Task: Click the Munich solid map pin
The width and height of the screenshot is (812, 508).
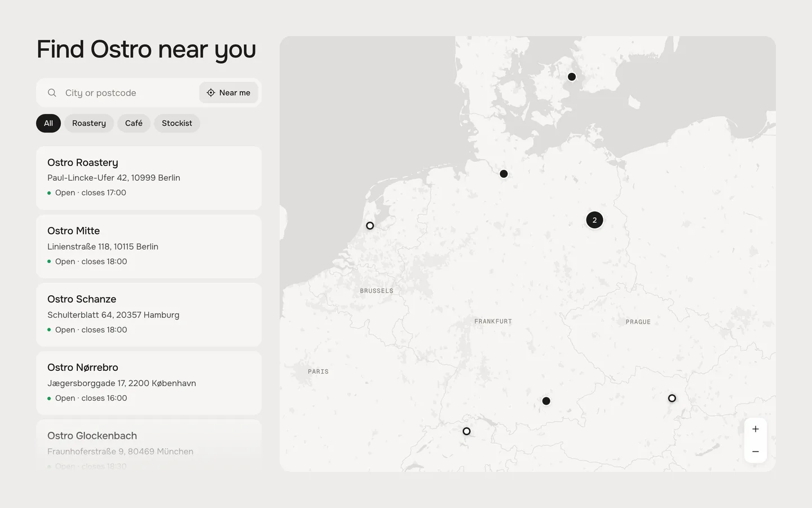Action: point(546,401)
